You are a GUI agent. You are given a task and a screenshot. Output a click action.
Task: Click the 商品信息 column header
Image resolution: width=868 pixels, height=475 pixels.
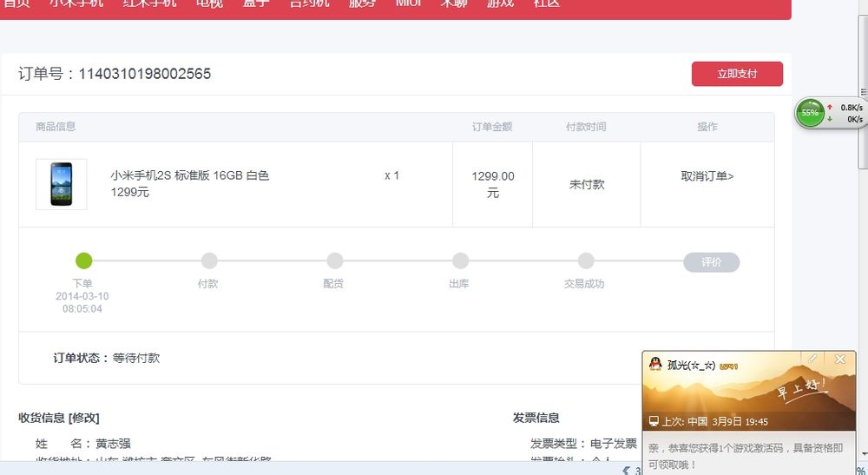coord(56,127)
